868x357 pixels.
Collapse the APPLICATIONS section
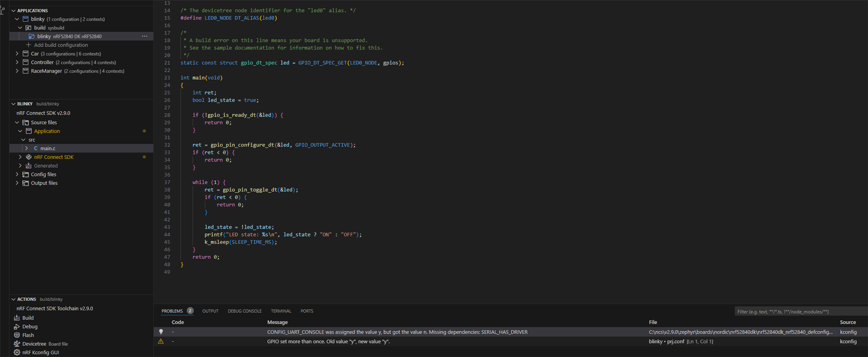click(x=13, y=10)
